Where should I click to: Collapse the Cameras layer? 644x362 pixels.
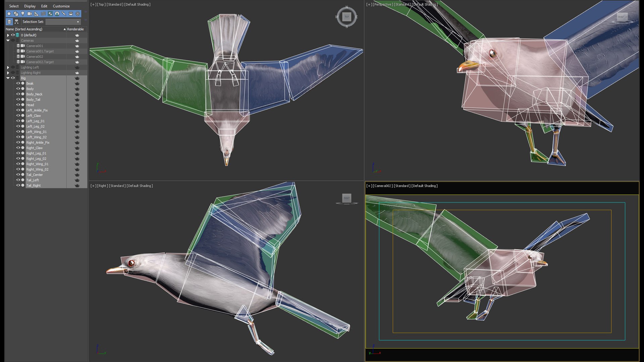[8, 41]
